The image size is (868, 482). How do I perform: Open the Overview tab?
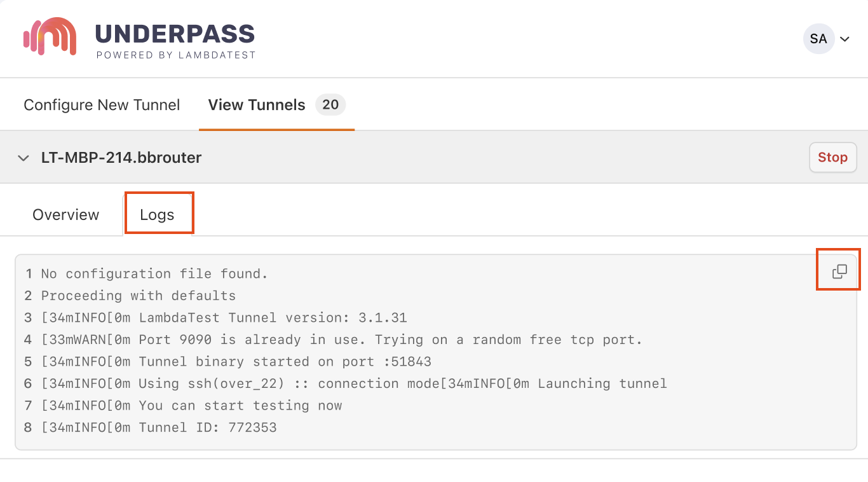click(x=65, y=215)
